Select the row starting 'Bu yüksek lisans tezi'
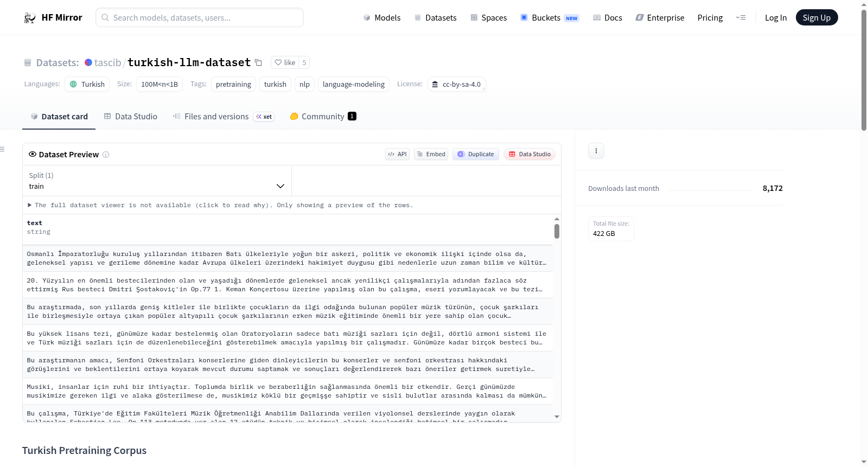This screenshot has height=467, width=868. coord(288,338)
